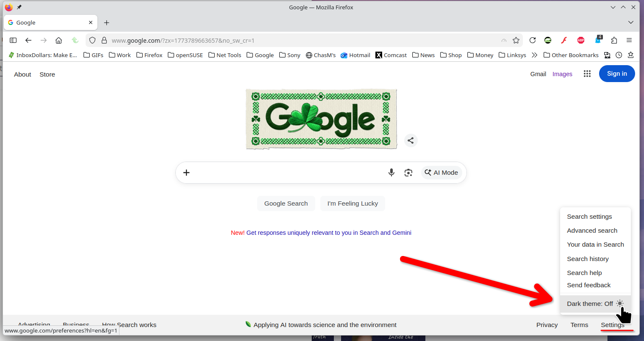Screen dimensions: 644x341
Task: Start voice search with microphone
Action: (x=391, y=173)
